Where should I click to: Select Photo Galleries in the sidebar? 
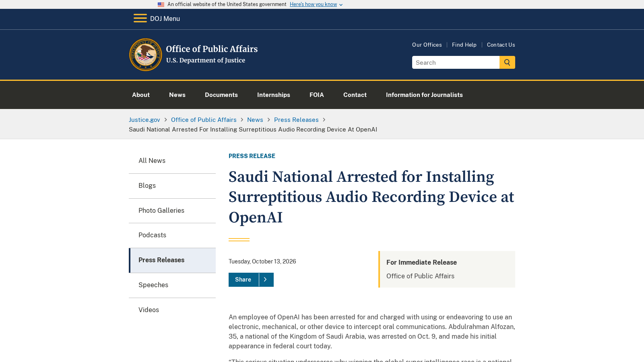click(172, 211)
